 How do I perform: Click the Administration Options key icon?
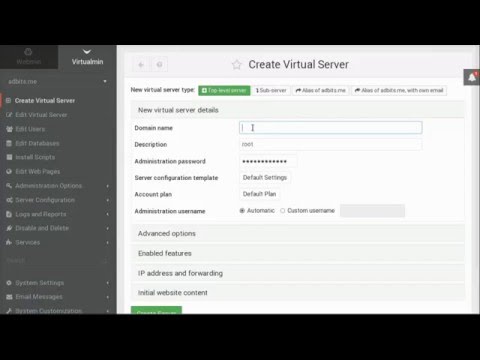[x=9, y=186]
